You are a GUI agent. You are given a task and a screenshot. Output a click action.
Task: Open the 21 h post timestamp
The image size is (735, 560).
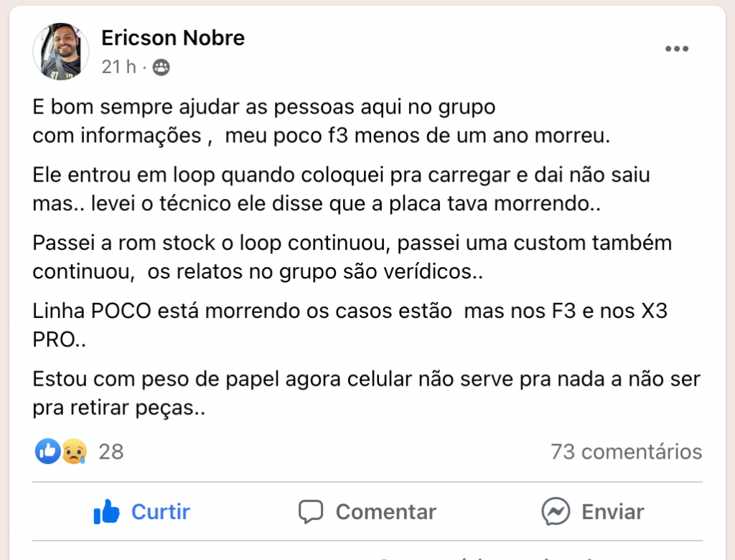point(118,67)
